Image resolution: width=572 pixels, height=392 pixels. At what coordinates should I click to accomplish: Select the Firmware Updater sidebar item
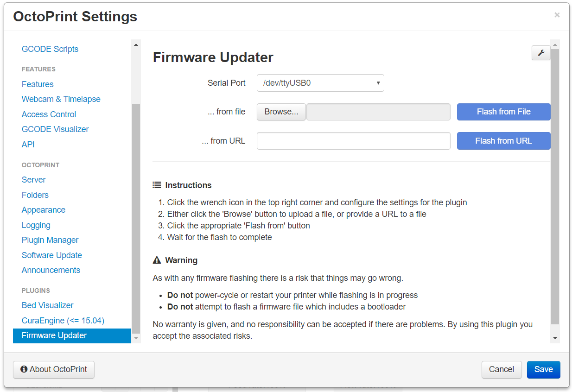click(72, 335)
